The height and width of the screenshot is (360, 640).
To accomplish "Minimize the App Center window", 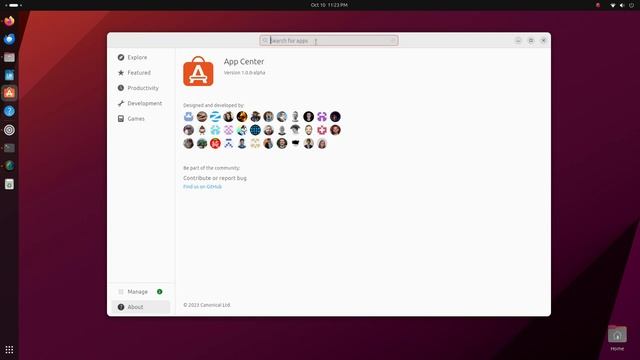I will pyautogui.click(x=518, y=40).
